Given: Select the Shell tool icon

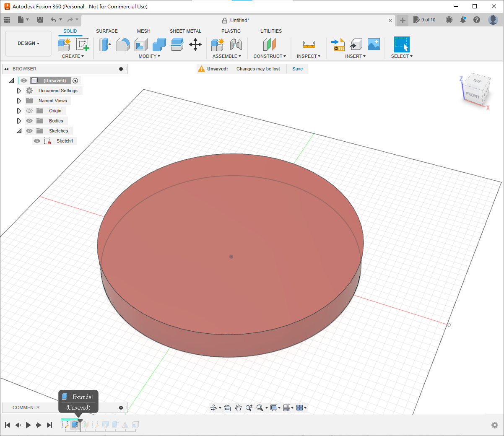Looking at the screenshot, I should (x=141, y=44).
